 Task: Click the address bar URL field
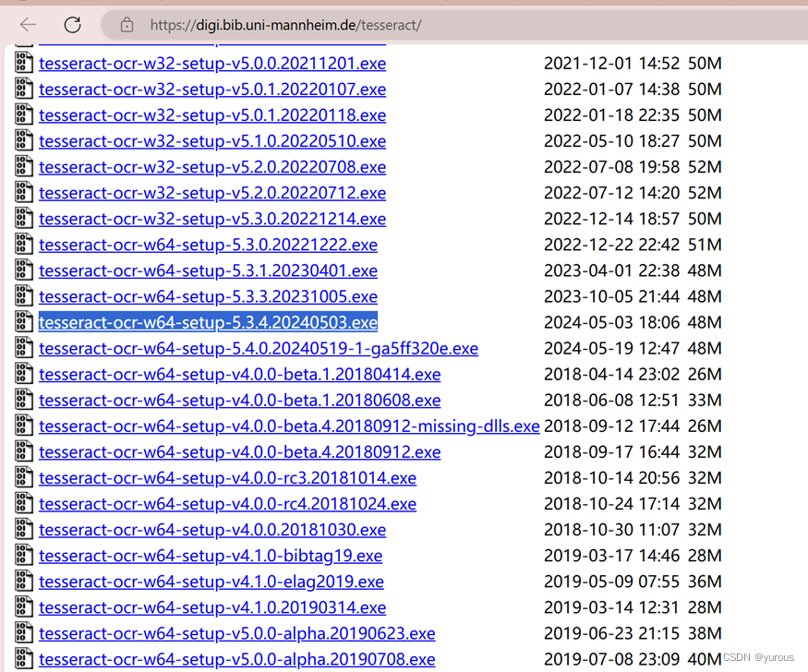click(453, 25)
